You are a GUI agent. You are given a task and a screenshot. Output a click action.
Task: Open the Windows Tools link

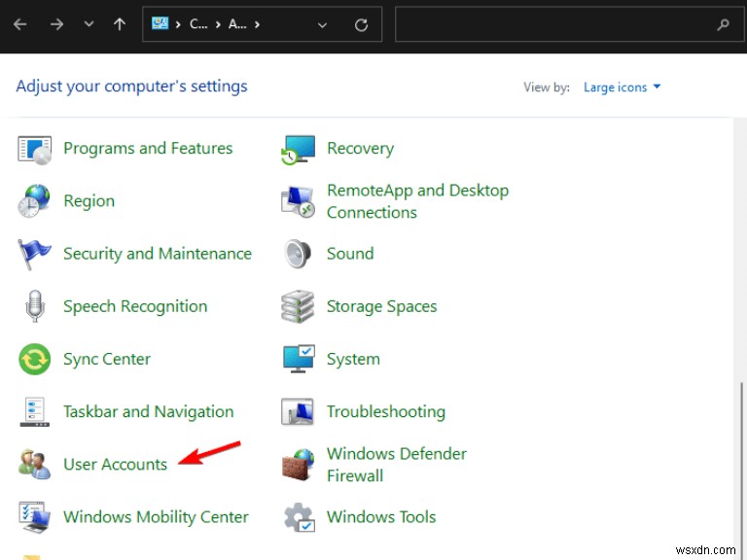381,517
